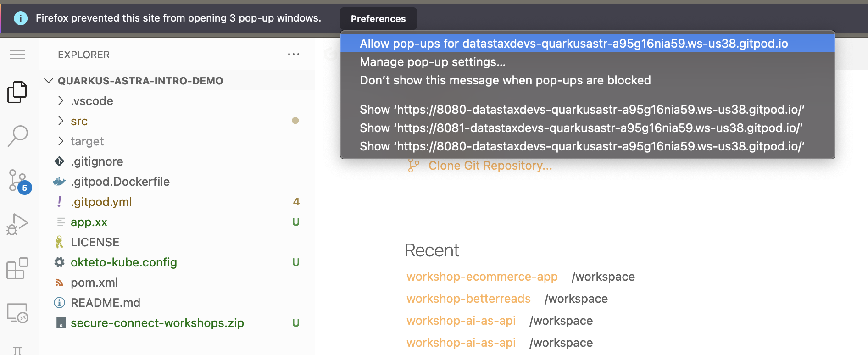Show the blocked 8081 gitpod pop-up
Viewport: 868px width, 355px height.
coord(587,128)
